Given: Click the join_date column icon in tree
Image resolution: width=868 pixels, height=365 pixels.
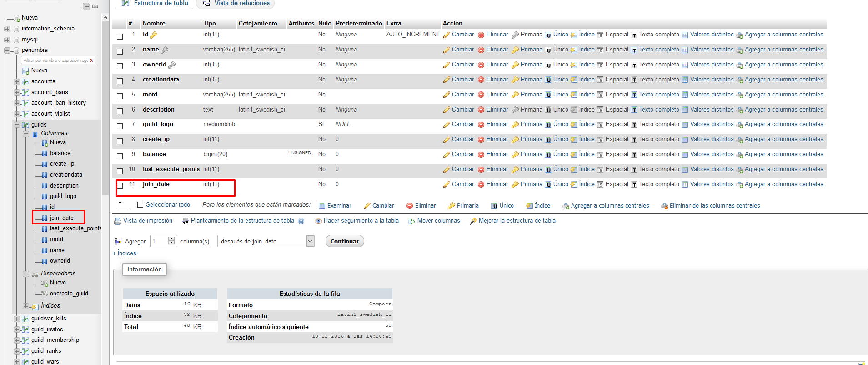Looking at the screenshot, I should (44, 218).
